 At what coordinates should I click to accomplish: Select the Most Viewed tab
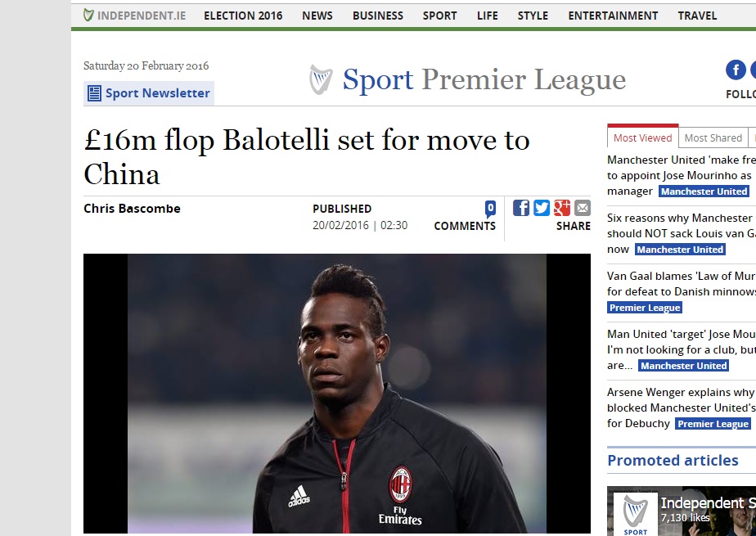pyautogui.click(x=643, y=137)
